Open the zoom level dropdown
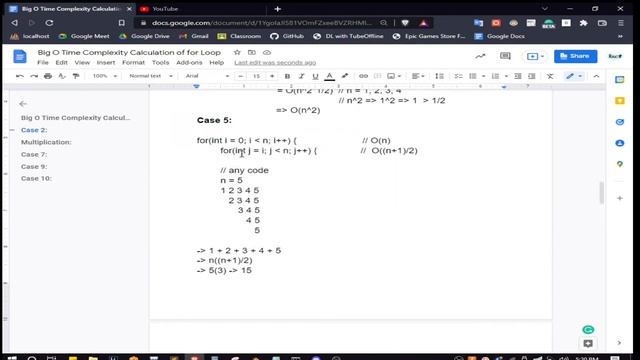The height and width of the screenshot is (360, 640). 104,76
